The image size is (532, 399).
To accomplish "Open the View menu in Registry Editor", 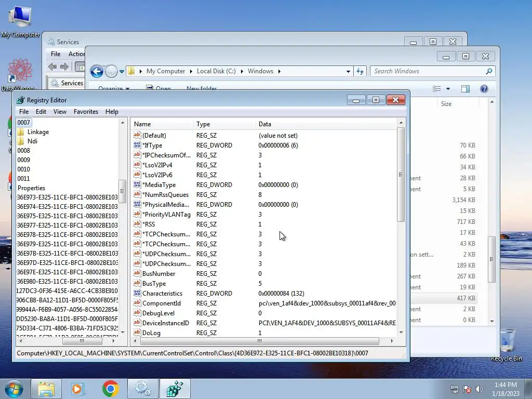I will 60,112.
